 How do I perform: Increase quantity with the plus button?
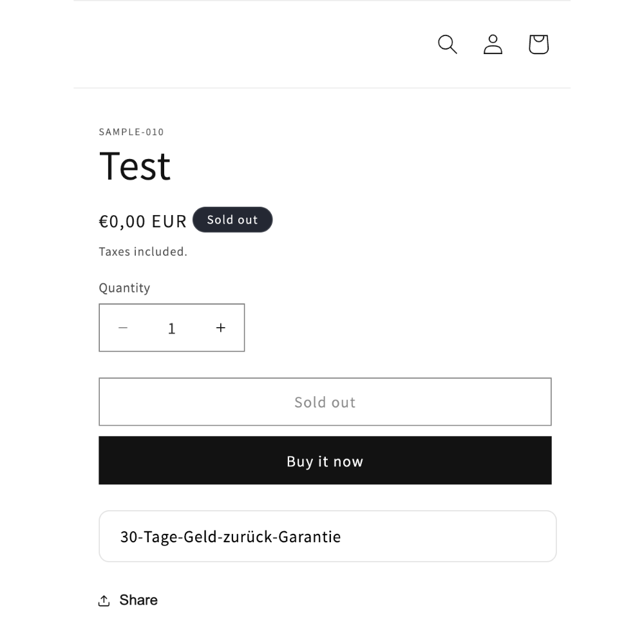click(x=220, y=328)
